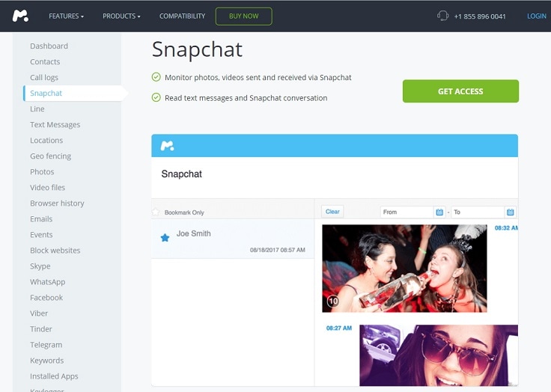Viewport: 551px width, 392px height.
Task: Open Keywords in the sidebar
Action: (46, 361)
